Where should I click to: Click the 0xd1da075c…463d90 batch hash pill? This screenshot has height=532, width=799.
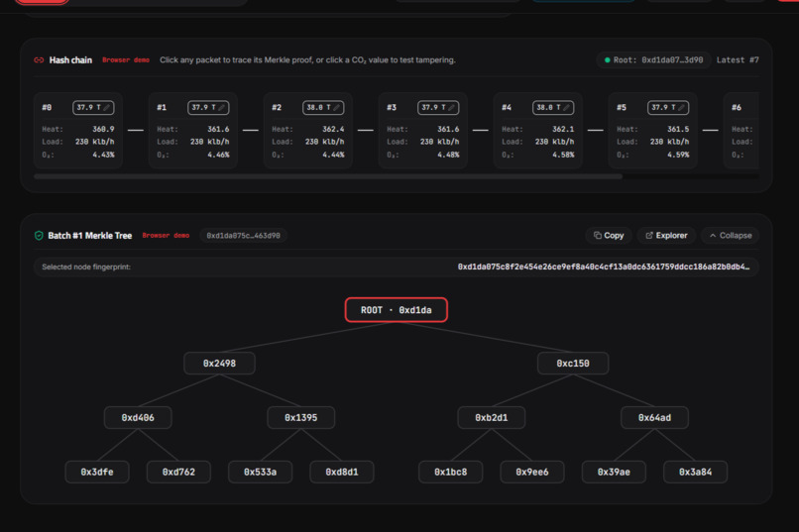pyautogui.click(x=244, y=236)
